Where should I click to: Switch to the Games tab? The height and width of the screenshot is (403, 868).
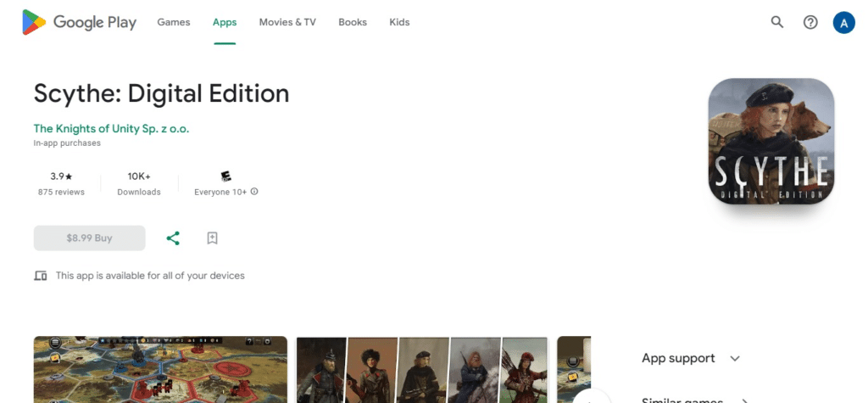click(174, 22)
